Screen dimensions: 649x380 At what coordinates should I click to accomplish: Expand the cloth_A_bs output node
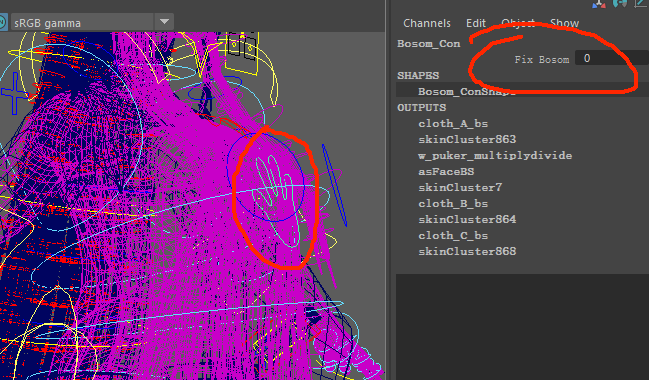(x=453, y=124)
